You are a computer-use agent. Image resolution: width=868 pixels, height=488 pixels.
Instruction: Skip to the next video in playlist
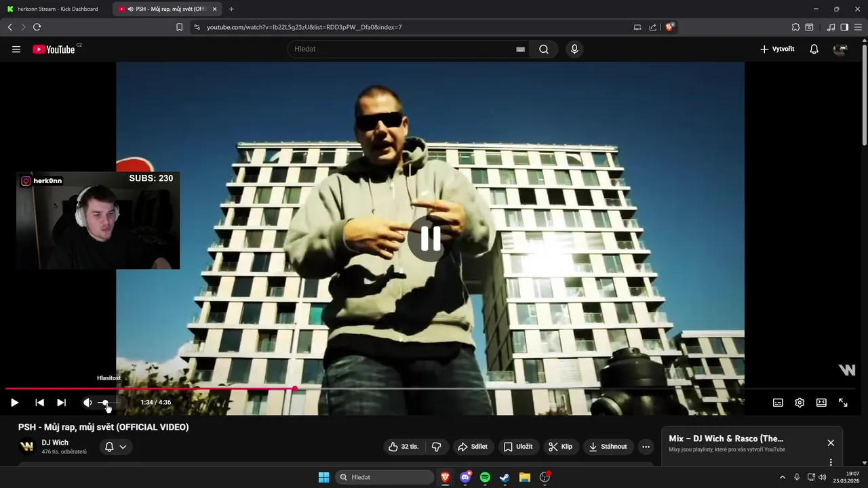61,403
